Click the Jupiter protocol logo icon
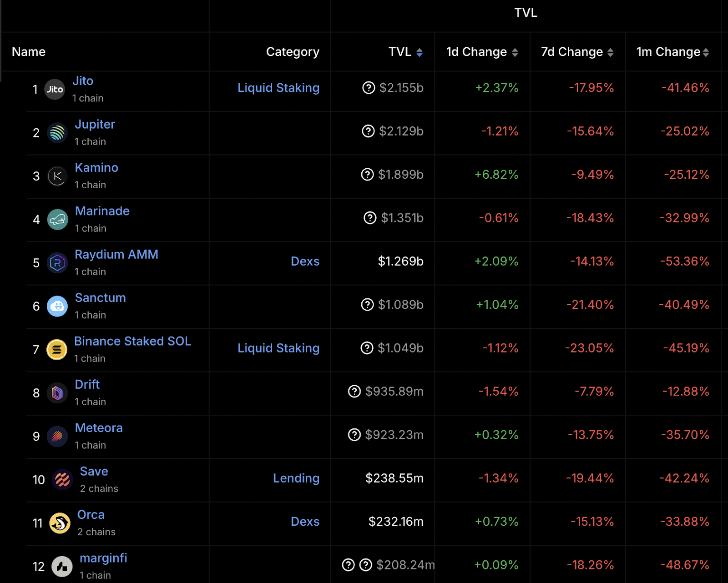 click(x=57, y=133)
